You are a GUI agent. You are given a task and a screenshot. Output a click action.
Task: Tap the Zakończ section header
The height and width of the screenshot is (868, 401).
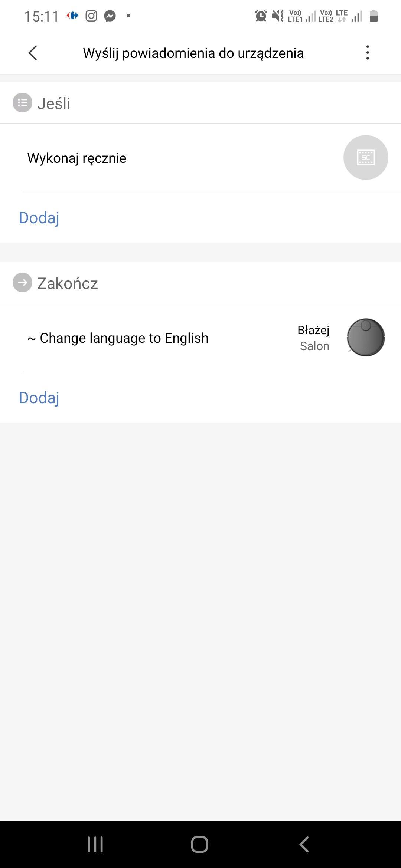point(68,283)
